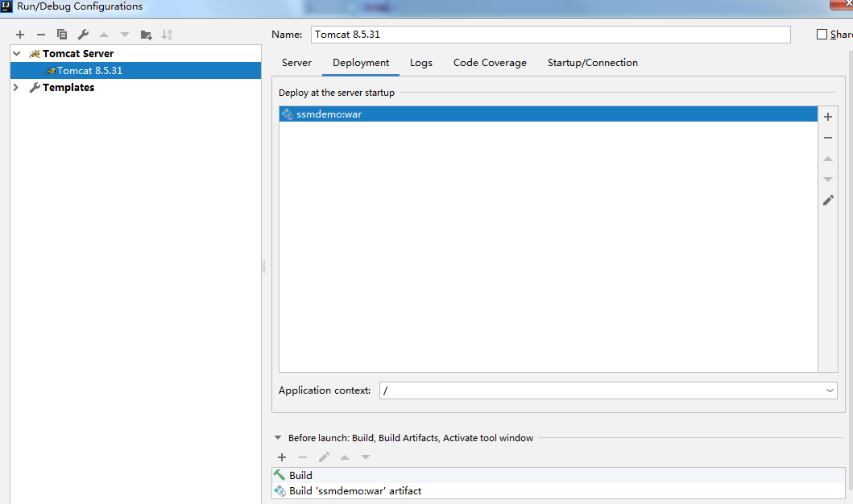Open edit defaults wrench icon
Screen dimensions: 853x504
[83, 35]
